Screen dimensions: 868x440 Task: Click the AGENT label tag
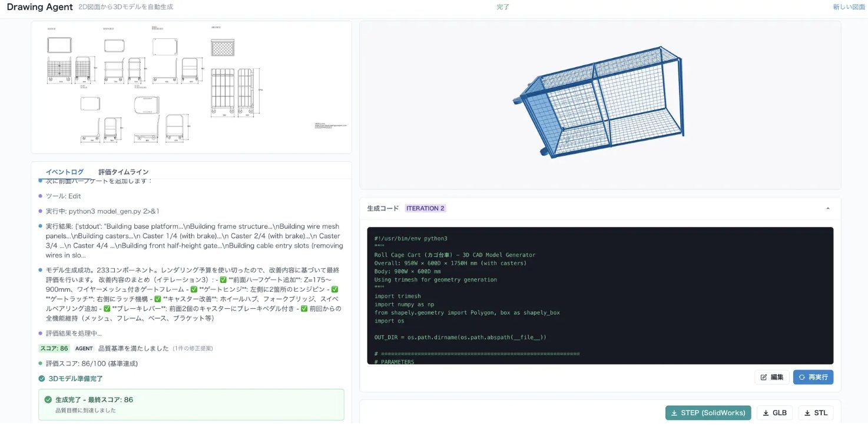coord(84,348)
